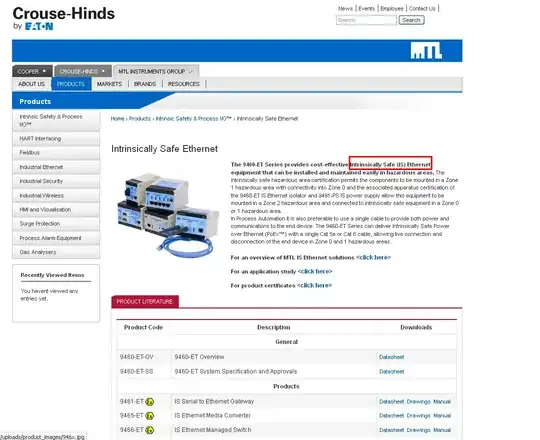Click the Contact Us link

coord(422,8)
